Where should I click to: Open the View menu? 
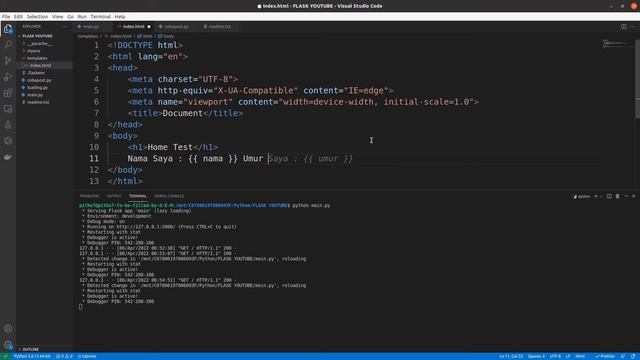pos(58,17)
